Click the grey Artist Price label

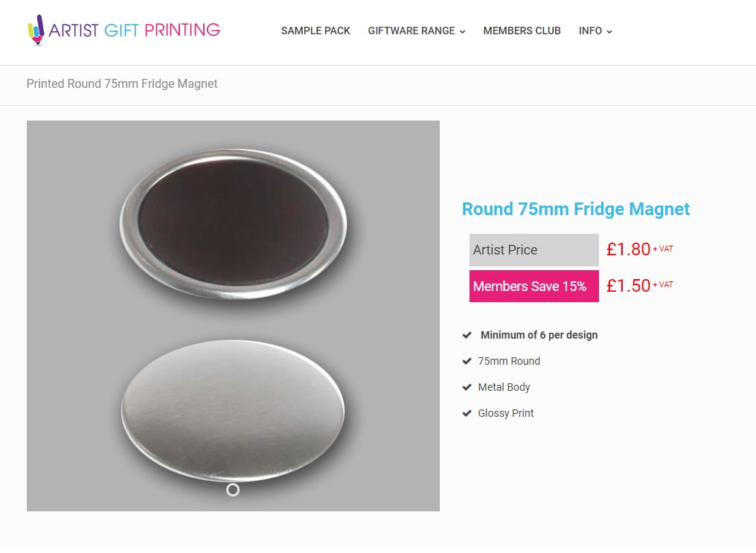click(x=534, y=250)
